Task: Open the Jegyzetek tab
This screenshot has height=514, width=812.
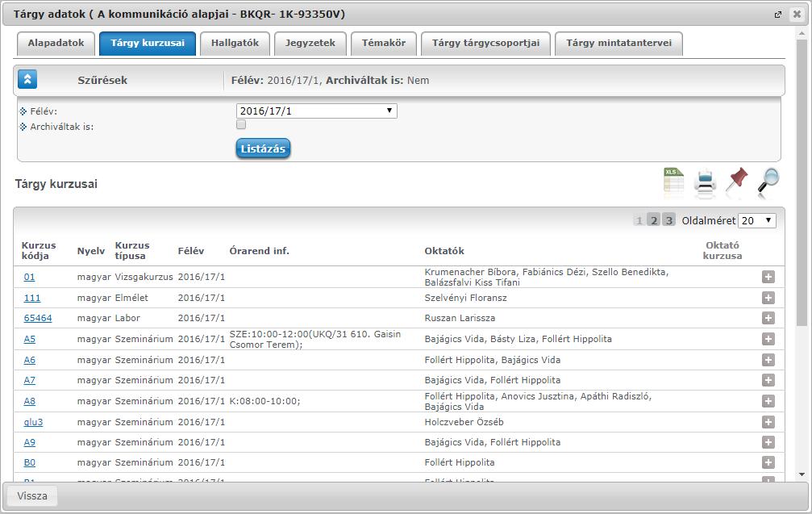Action: pyautogui.click(x=310, y=43)
